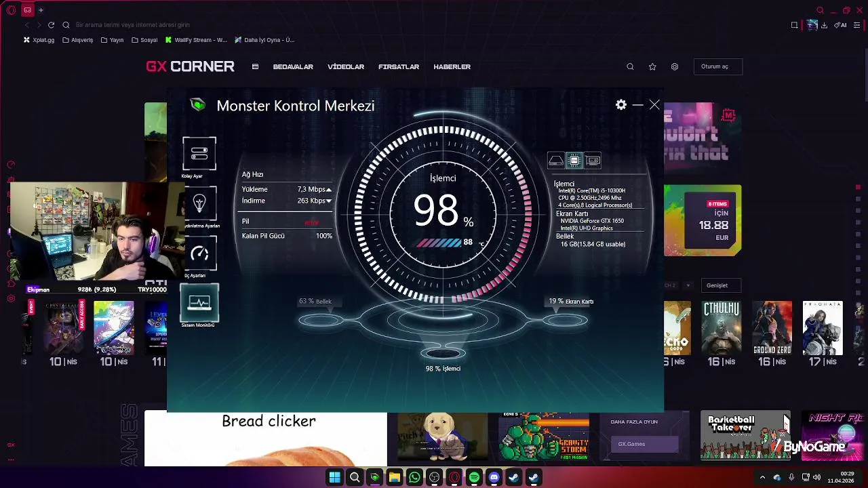Close the Monster Kontrol Merkezi window
Screen dimensions: 868x488
pos(654,105)
